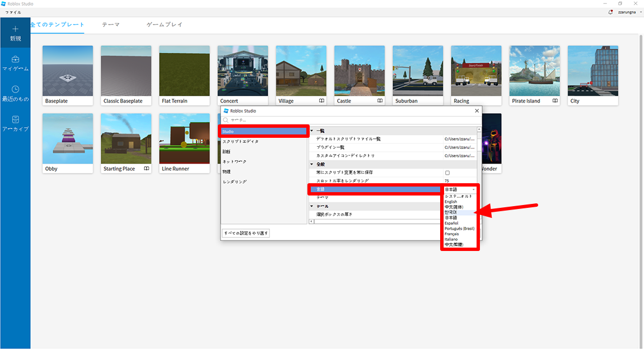Select スクリプトエディタ settings category
644x349 pixels.
(x=264, y=141)
